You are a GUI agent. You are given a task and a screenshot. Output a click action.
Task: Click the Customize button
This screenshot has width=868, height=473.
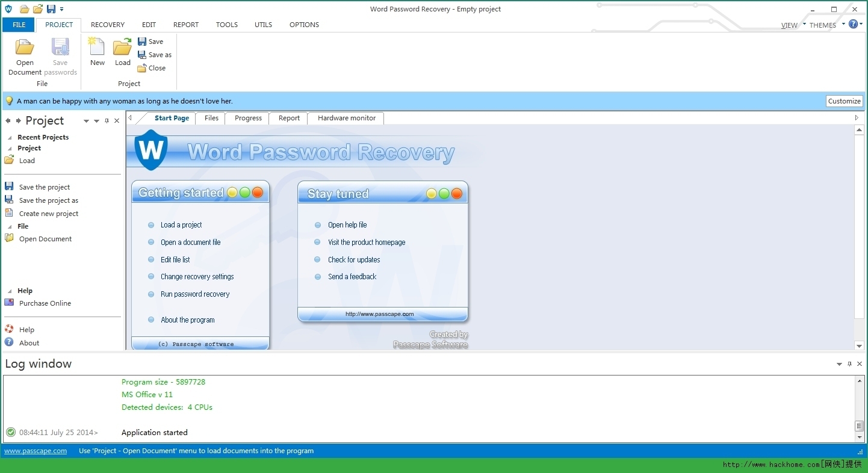pos(844,101)
